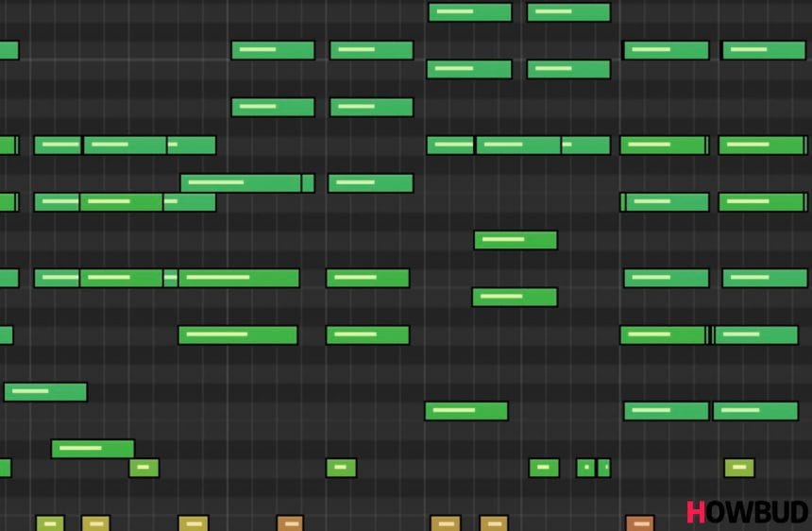The width and height of the screenshot is (812, 531).
Task: Select the first full note in the second row
Action: point(273,50)
